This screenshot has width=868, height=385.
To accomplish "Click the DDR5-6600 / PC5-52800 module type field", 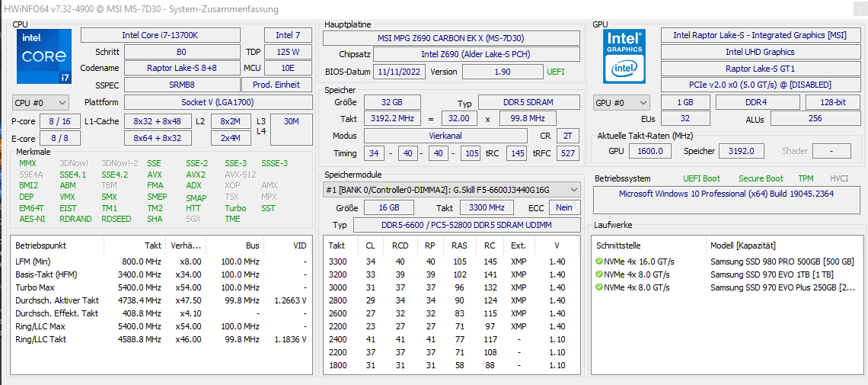I will 467,226.
